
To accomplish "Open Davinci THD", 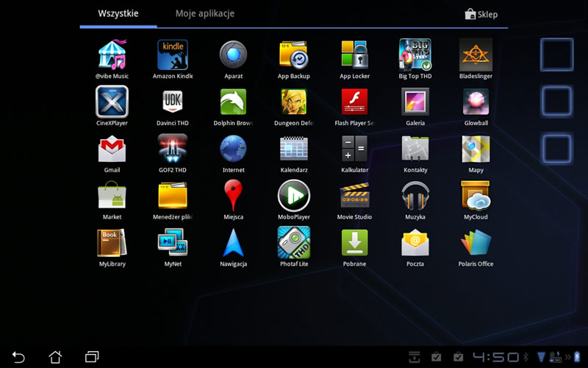I will tap(173, 102).
